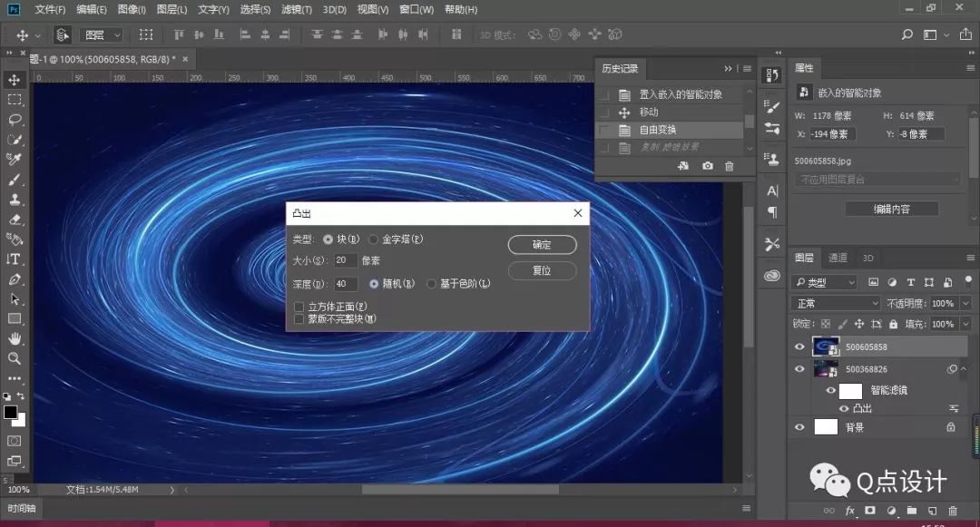Select the Horizontal Type tool
The height and width of the screenshot is (527, 980).
pyautogui.click(x=13, y=259)
